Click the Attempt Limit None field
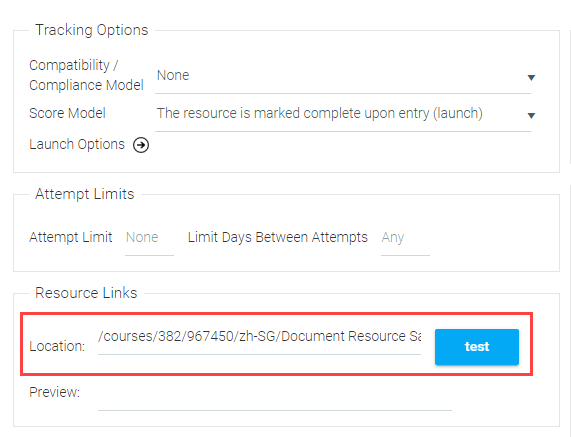Viewport: 571px width, 437px height. (149, 239)
